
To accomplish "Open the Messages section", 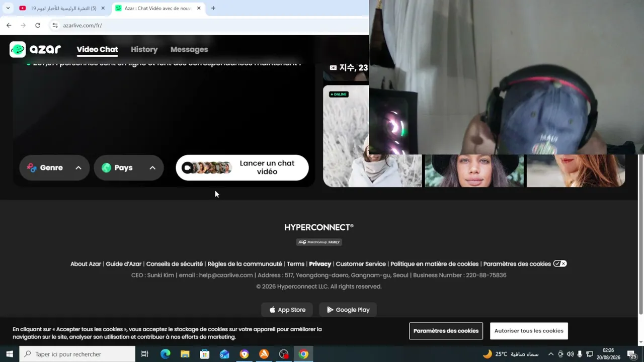I will [x=189, y=49].
